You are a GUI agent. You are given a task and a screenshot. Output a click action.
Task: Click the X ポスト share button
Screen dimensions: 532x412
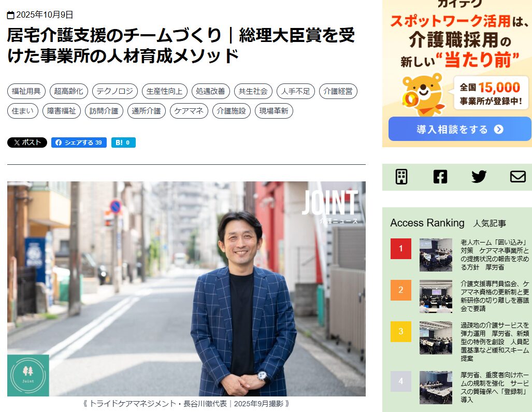pyautogui.click(x=27, y=143)
